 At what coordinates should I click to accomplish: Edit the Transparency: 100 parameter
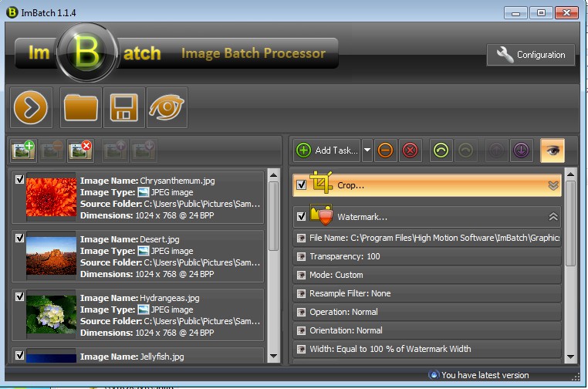click(x=427, y=256)
